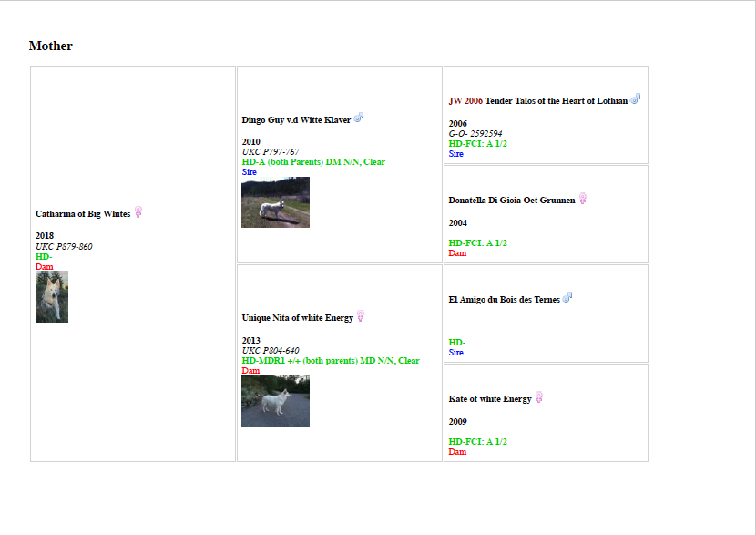Click female symbol beside Unique Nita of white Energy

(x=361, y=316)
